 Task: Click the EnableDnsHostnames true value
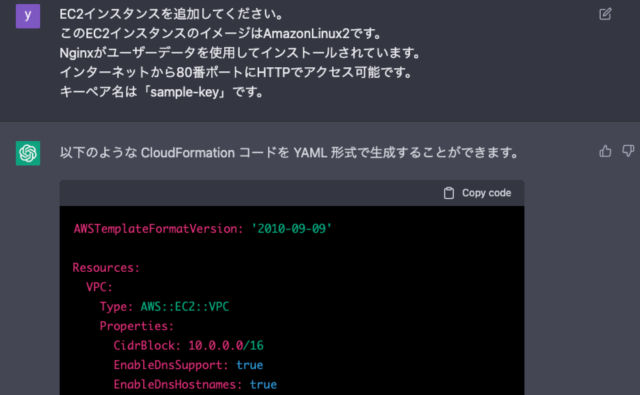pyautogui.click(x=263, y=384)
